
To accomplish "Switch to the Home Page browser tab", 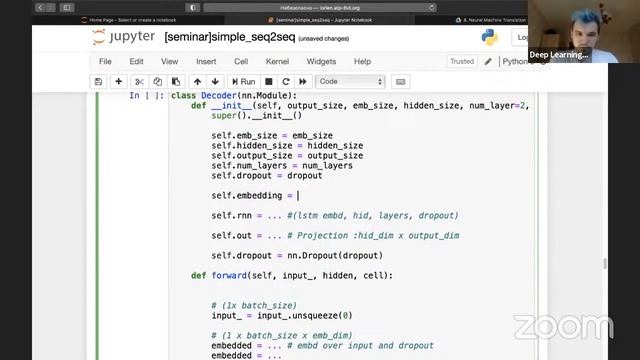I will tap(129, 20).
